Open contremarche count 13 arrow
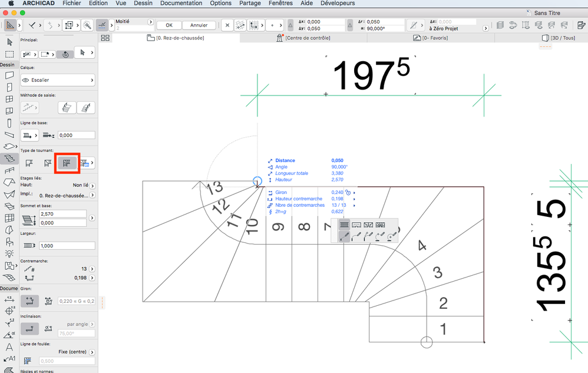 point(93,269)
